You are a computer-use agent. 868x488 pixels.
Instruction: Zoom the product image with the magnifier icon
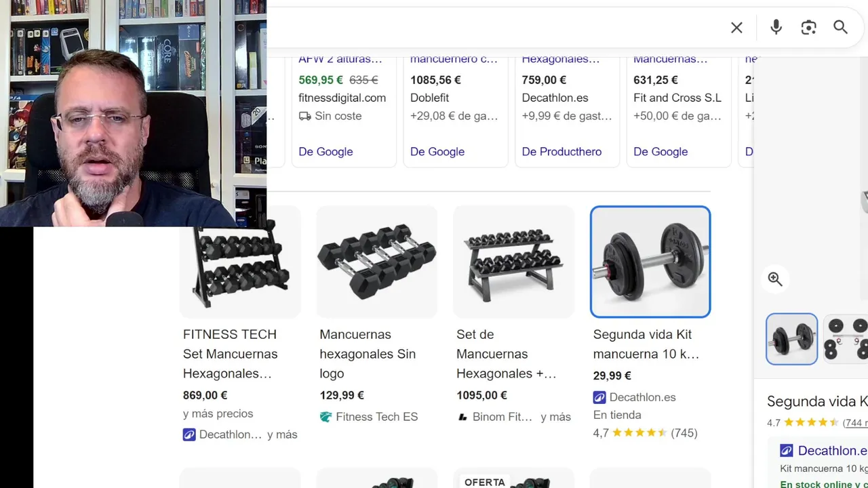(x=775, y=279)
